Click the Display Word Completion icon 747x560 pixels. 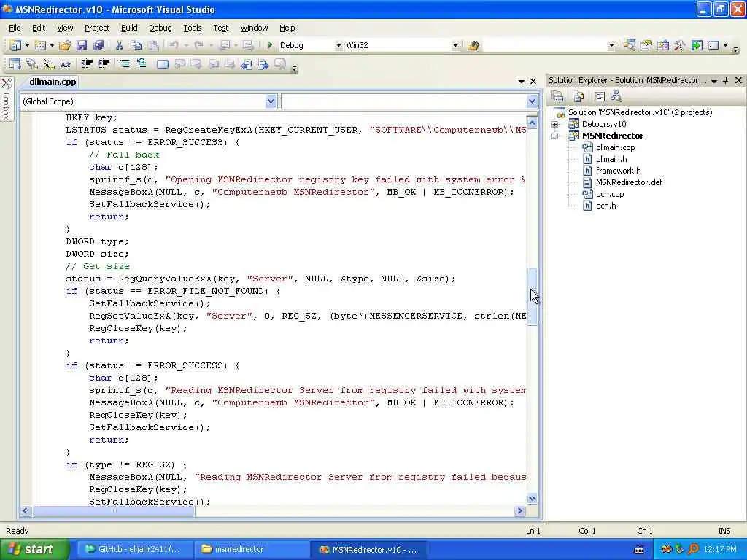(65, 64)
